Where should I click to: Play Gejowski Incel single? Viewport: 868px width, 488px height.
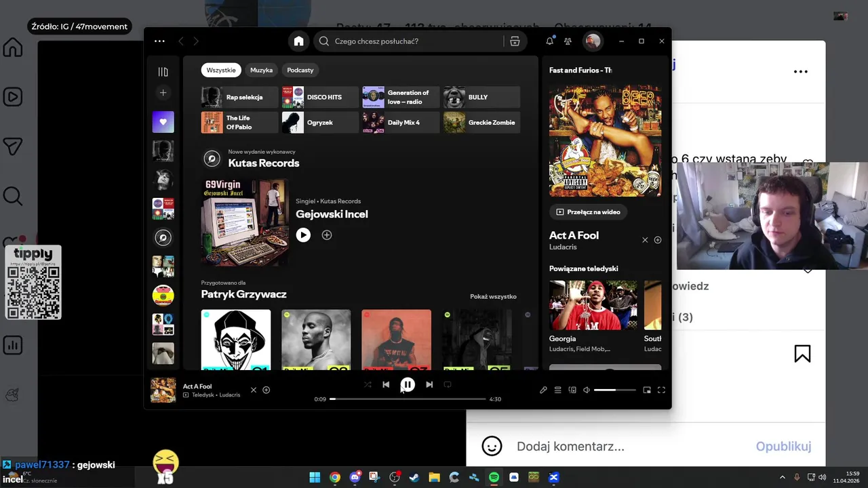303,235
